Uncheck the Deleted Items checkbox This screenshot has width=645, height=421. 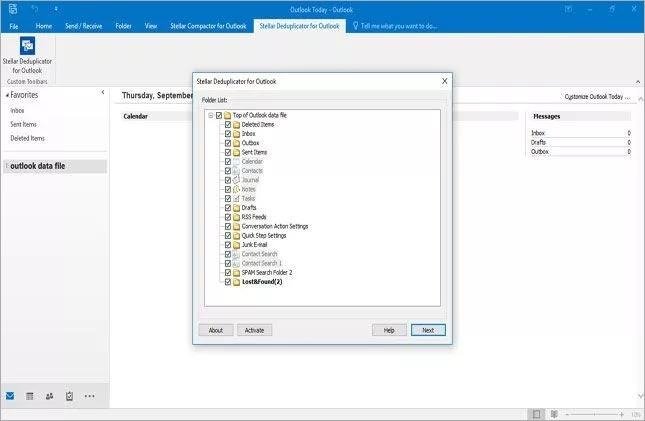[x=227, y=124]
